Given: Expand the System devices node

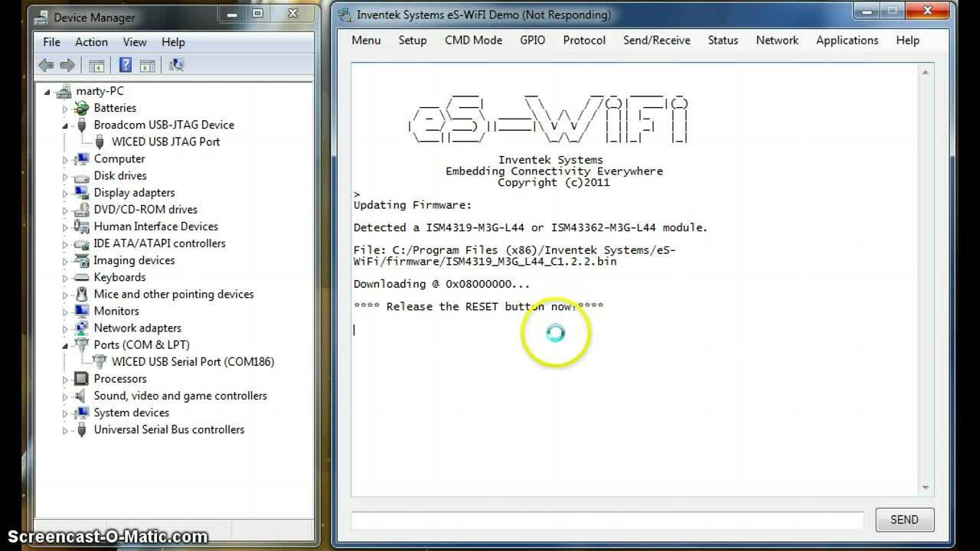Looking at the screenshot, I should (x=65, y=412).
